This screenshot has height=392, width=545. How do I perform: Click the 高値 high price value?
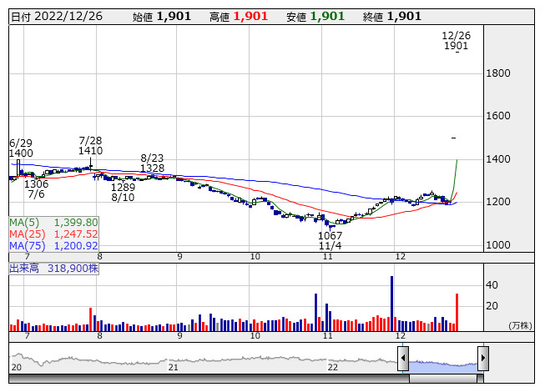(x=250, y=17)
